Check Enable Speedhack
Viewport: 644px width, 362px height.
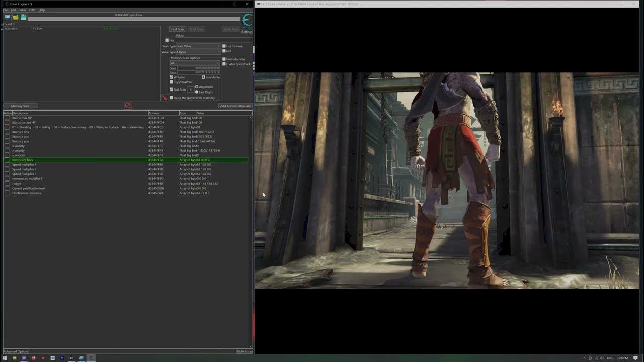coord(224,64)
